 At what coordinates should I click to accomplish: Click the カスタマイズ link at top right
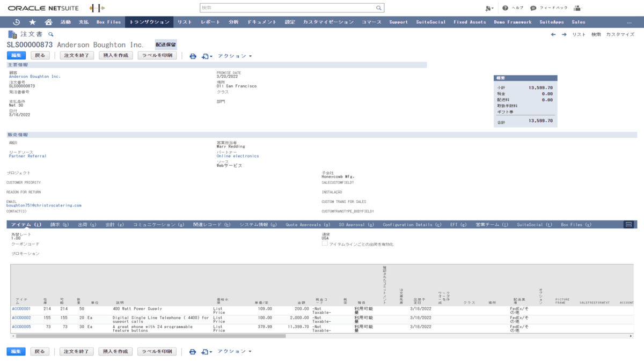(x=620, y=34)
